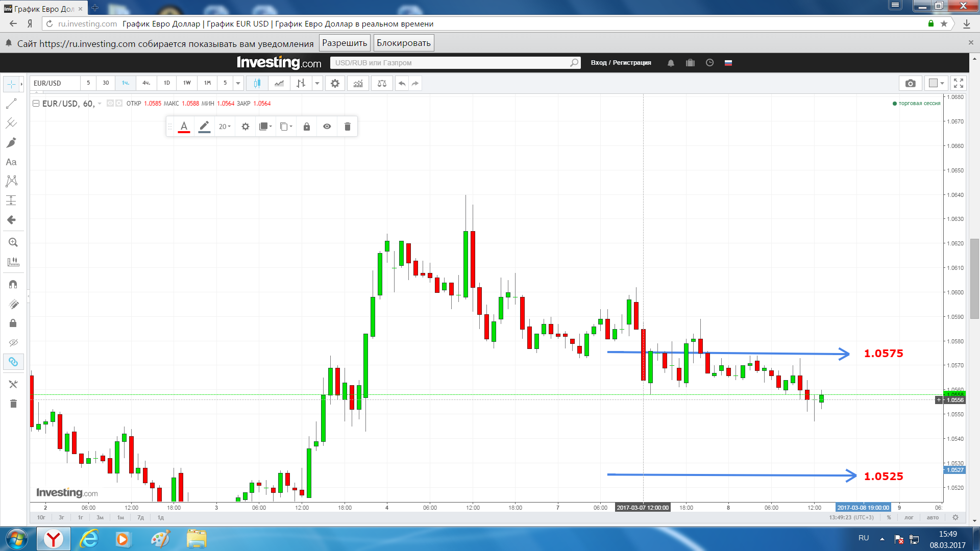Click EUR/USD symbol input field
This screenshot has height=551, width=980.
click(55, 83)
